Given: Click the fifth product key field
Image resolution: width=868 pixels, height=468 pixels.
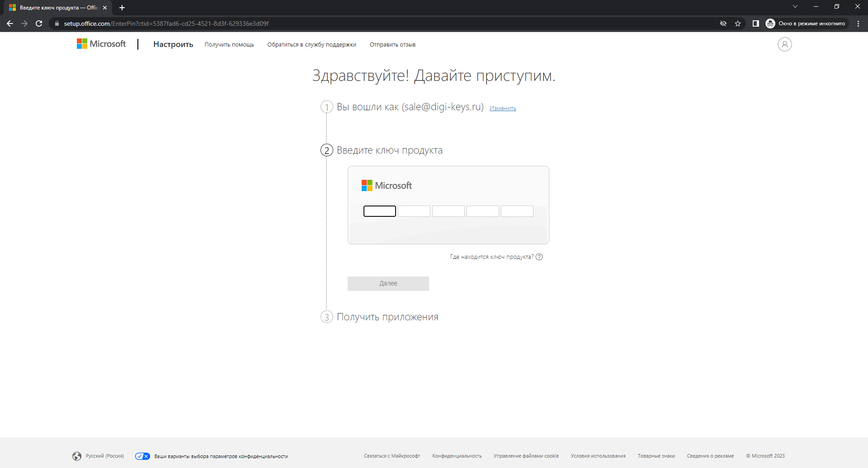Looking at the screenshot, I should [517, 211].
